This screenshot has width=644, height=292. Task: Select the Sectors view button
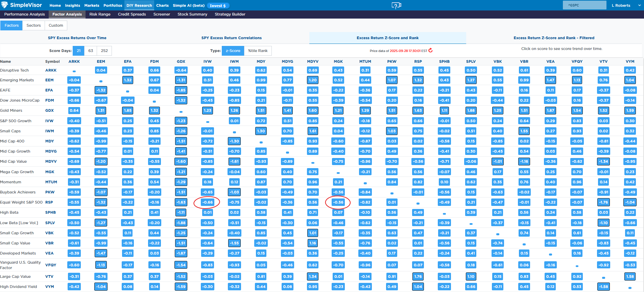pos(33,25)
